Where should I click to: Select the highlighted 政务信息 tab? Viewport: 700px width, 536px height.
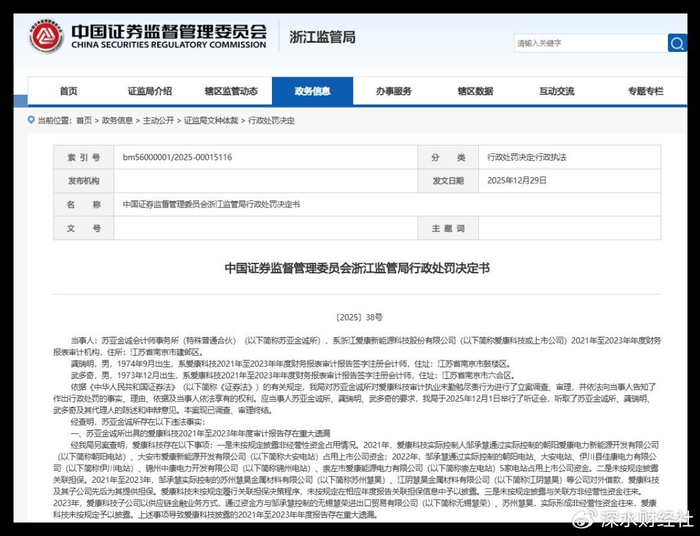click(312, 91)
